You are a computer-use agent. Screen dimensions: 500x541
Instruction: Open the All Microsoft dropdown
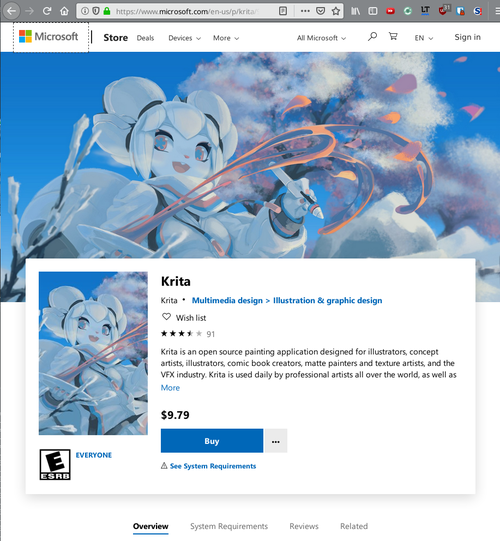pos(321,38)
